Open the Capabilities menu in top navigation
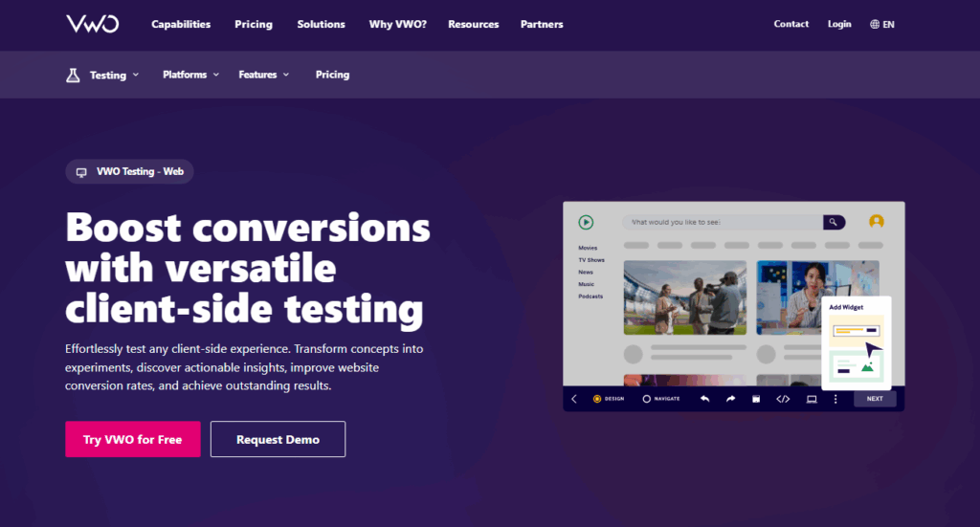This screenshot has width=980, height=527. coord(181,24)
